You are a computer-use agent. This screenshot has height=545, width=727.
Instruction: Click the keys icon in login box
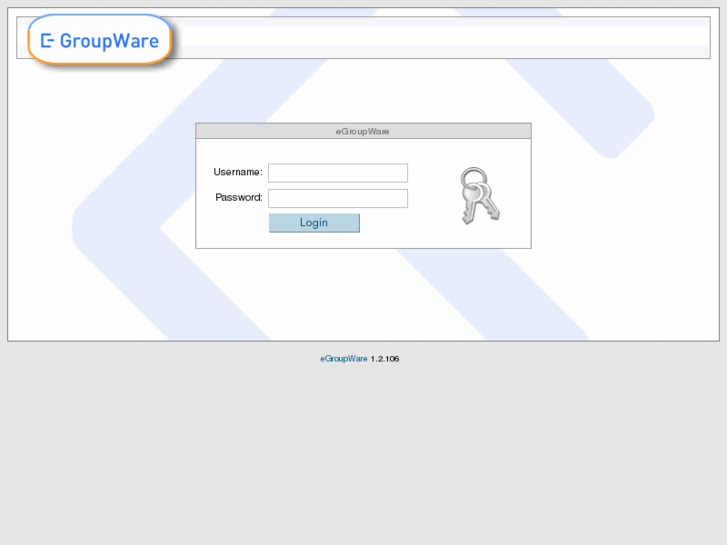480,196
